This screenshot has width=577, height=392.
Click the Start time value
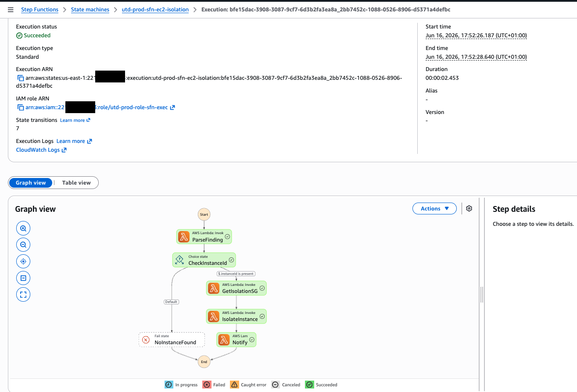click(x=476, y=36)
